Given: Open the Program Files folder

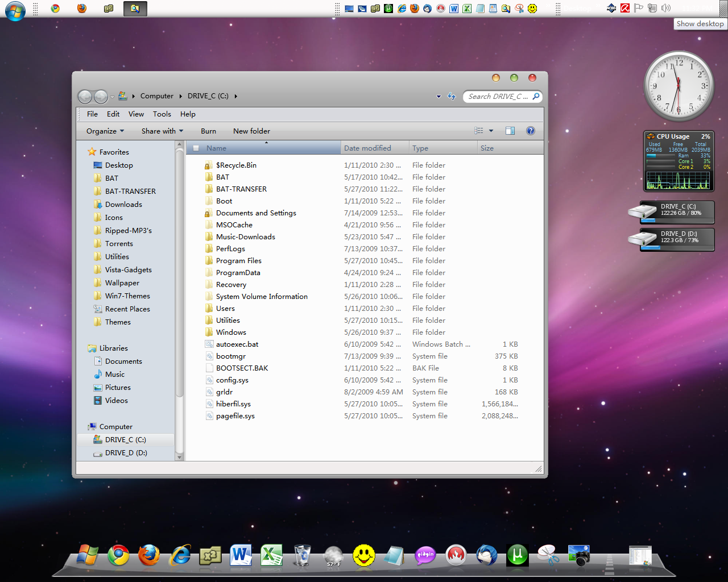Looking at the screenshot, I should (x=239, y=260).
